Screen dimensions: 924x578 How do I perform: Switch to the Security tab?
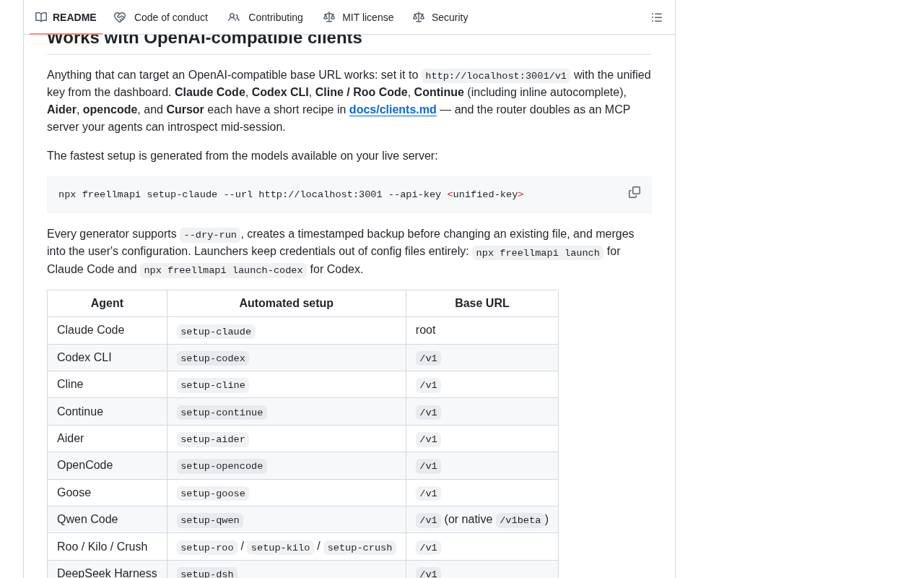pyautogui.click(x=440, y=17)
